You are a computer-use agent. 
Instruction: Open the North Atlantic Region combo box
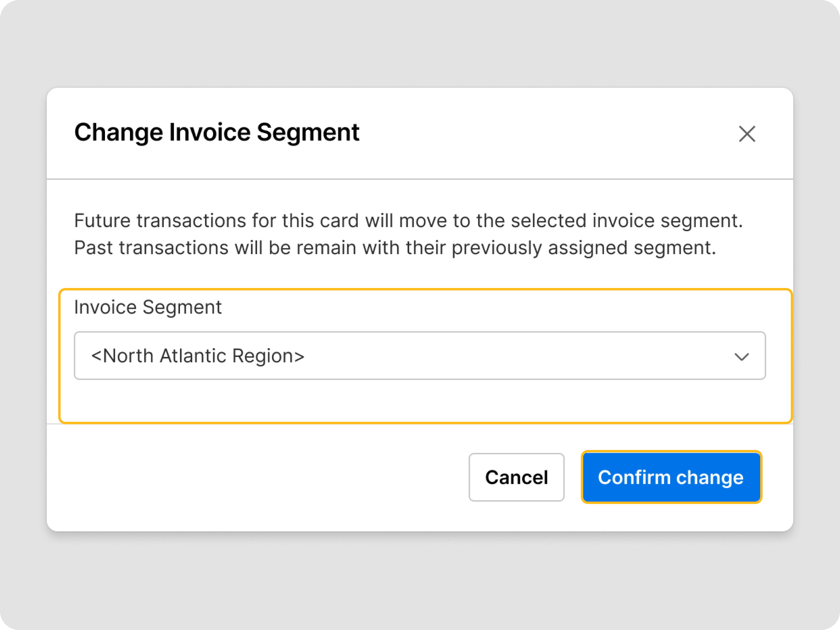[419, 355]
